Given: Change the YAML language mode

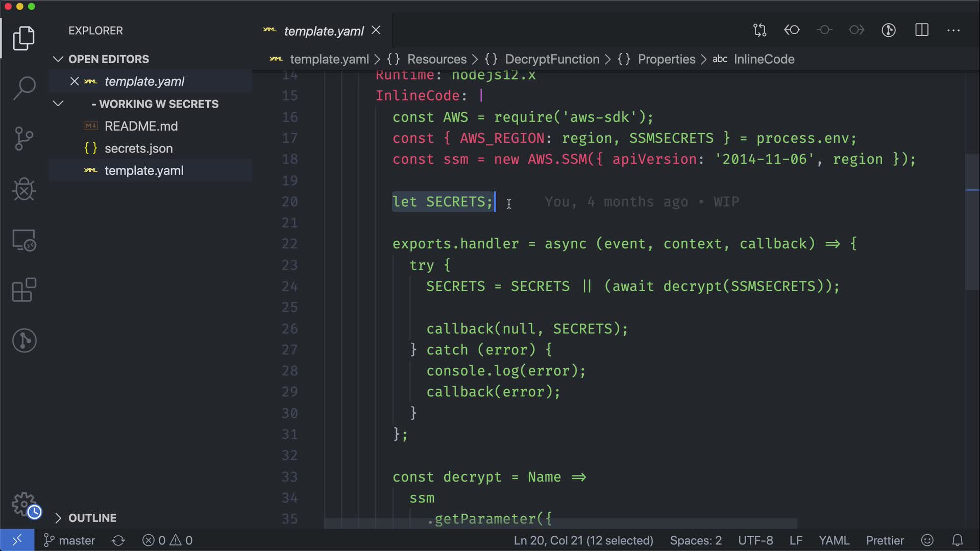Looking at the screenshot, I should pos(834,540).
